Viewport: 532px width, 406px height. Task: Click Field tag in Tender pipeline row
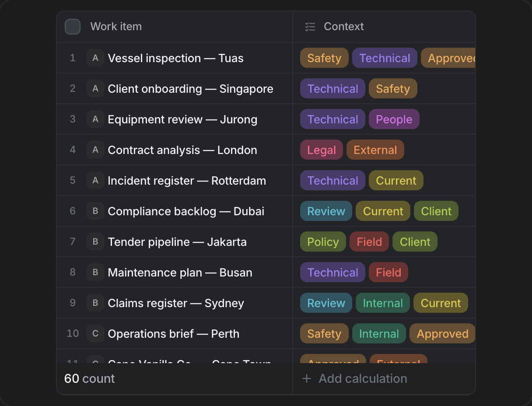(369, 241)
